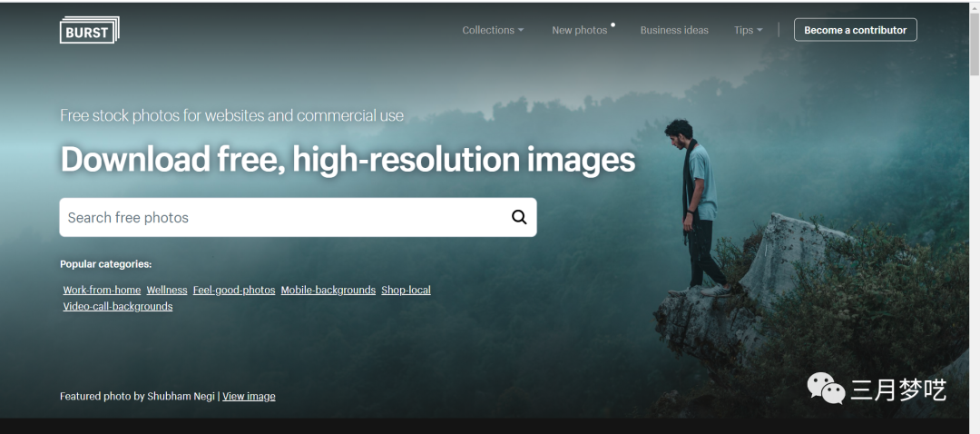
Task: Open the Tips dropdown menu
Action: click(x=748, y=30)
